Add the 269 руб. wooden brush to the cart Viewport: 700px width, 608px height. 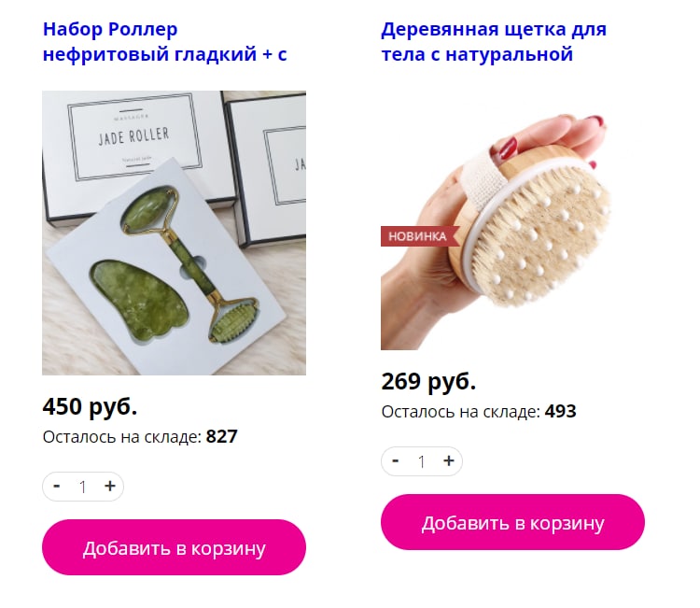(512, 522)
